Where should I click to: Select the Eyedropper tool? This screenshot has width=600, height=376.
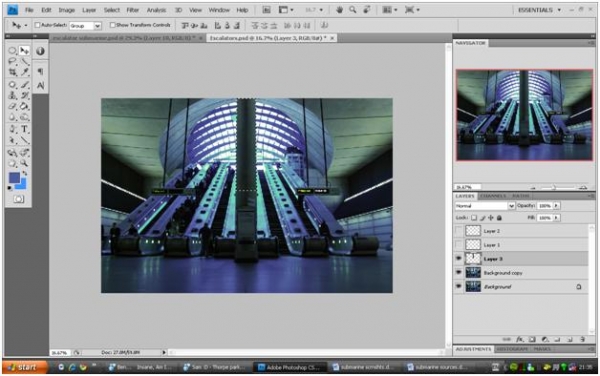[24, 72]
